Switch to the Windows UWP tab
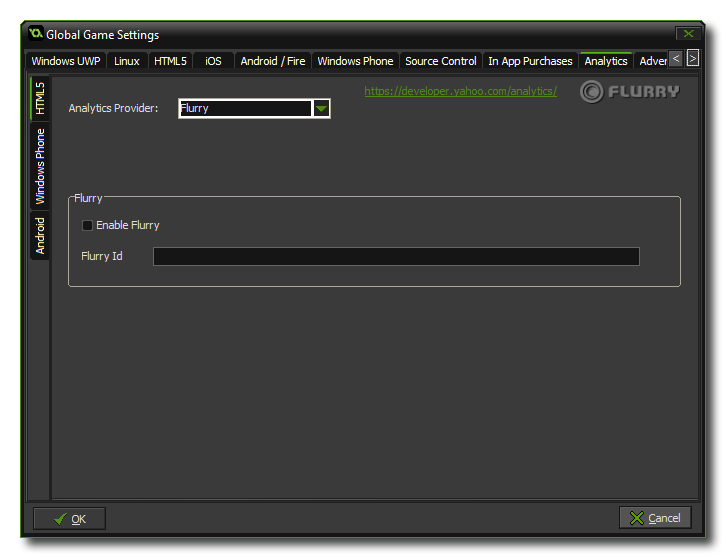Viewport: 726px width, 558px height. point(66,61)
